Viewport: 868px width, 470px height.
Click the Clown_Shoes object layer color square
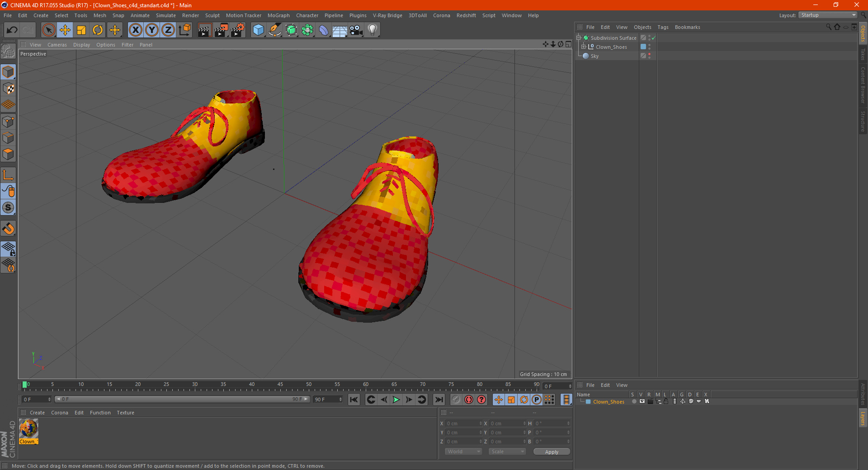tap(643, 47)
